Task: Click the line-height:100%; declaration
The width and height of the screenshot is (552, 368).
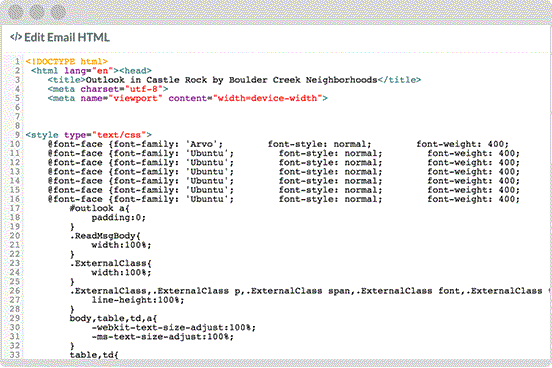Action: click(x=138, y=300)
